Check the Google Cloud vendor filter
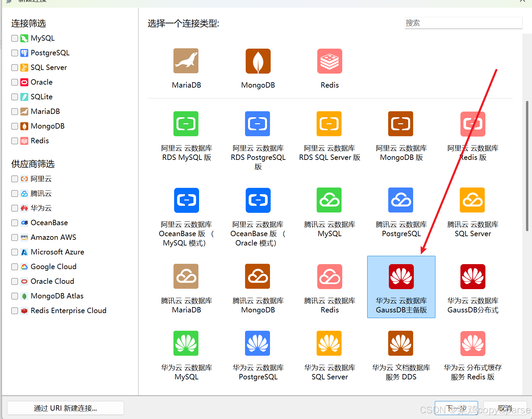 tap(15, 267)
